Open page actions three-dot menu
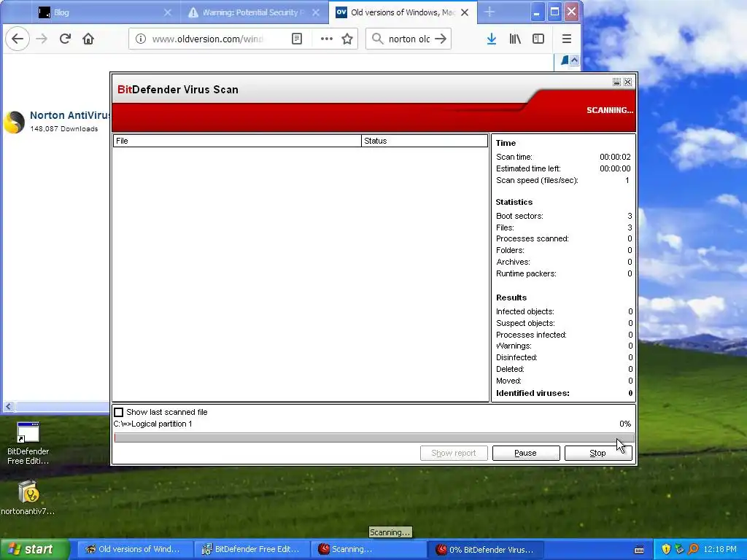 pos(326,39)
